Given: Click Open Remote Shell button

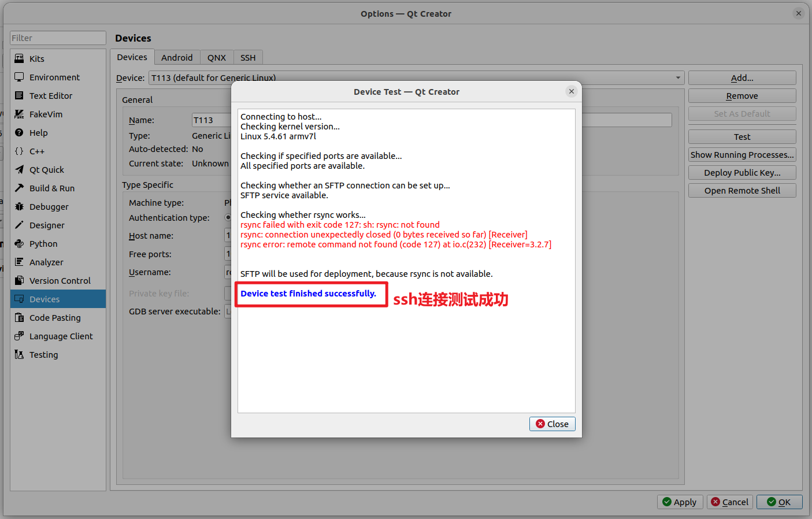Looking at the screenshot, I should click(742, 191).
